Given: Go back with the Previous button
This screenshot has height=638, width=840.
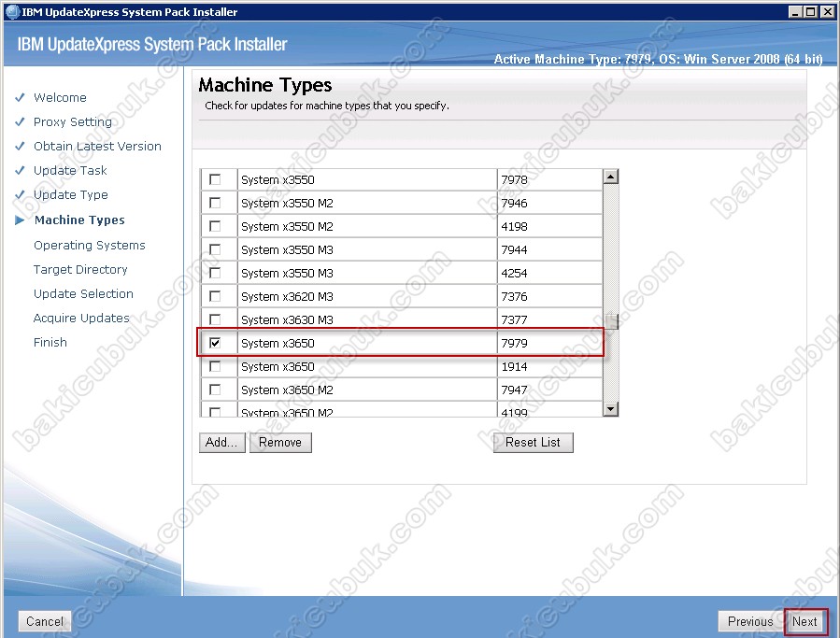Looking at the screenshot, I should (x=749, y=621).
